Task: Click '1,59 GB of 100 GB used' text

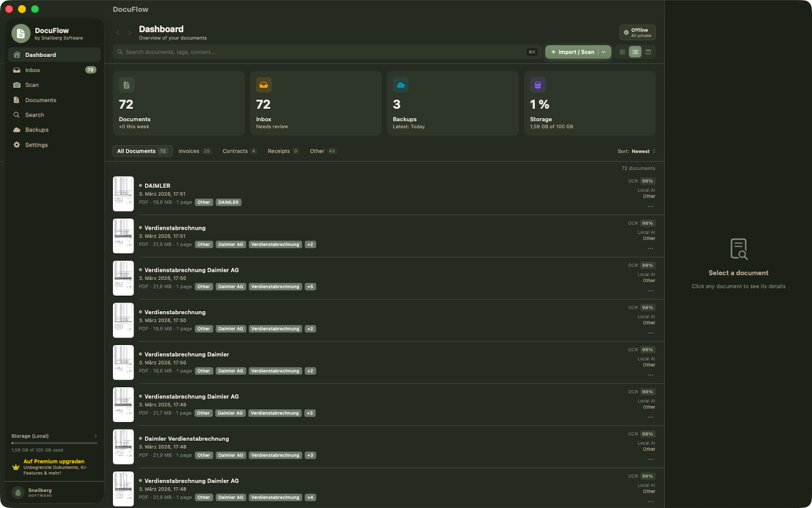Action: 37,450
